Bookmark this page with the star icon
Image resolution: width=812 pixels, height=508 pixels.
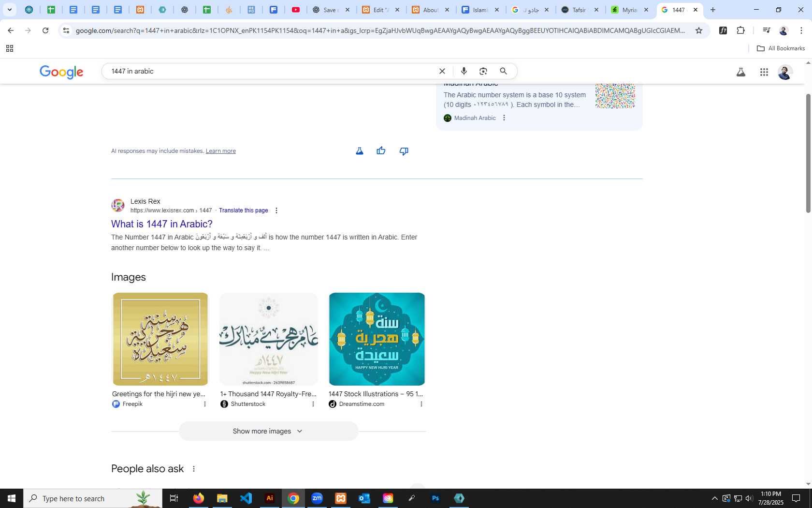699,30
